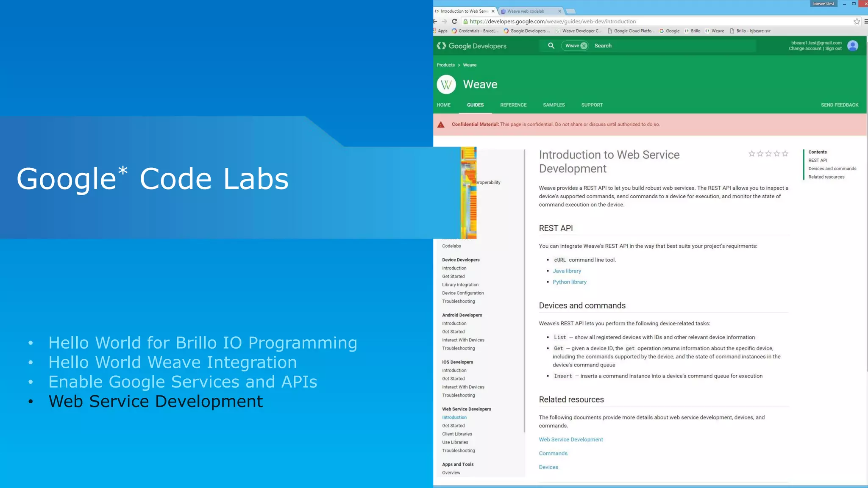The height and width of the screenshot is (488, 868).
Task: Rate the page five stars
Action: click(x=785, y=153)
